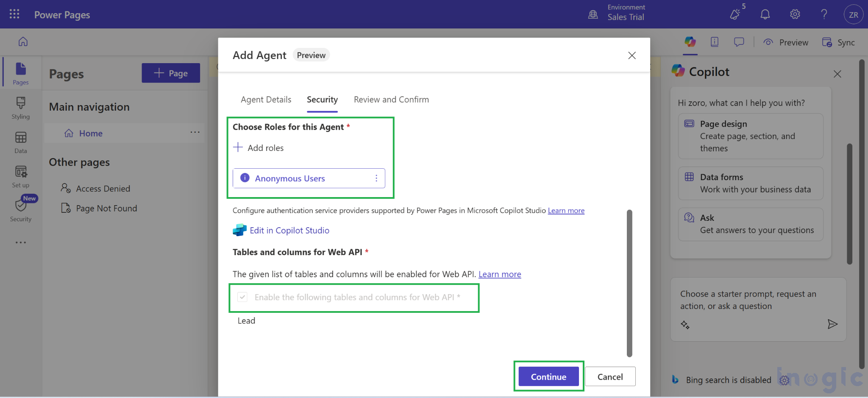The width and height of the screenshot is (868, 398).
Task: Open the Set up workspace
Action: (x=21, y=176)
